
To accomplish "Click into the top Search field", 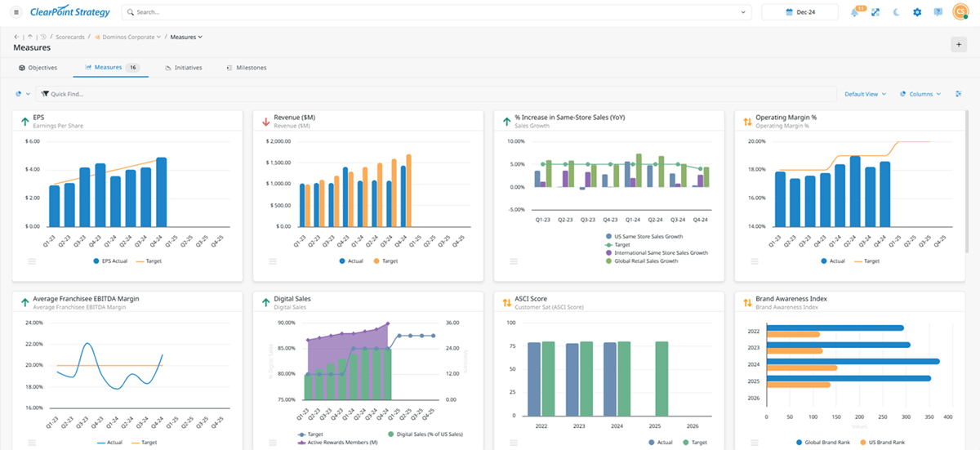I will [436, 12].
